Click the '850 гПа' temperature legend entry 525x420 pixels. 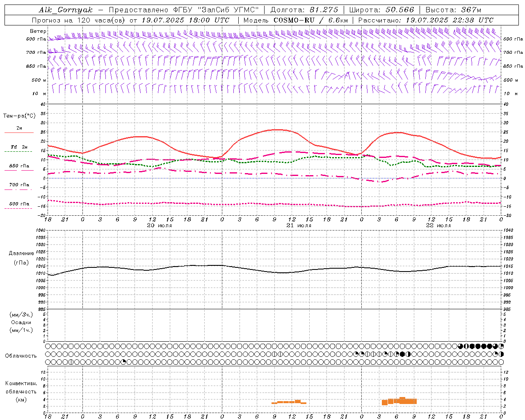[x=19, y=166]
